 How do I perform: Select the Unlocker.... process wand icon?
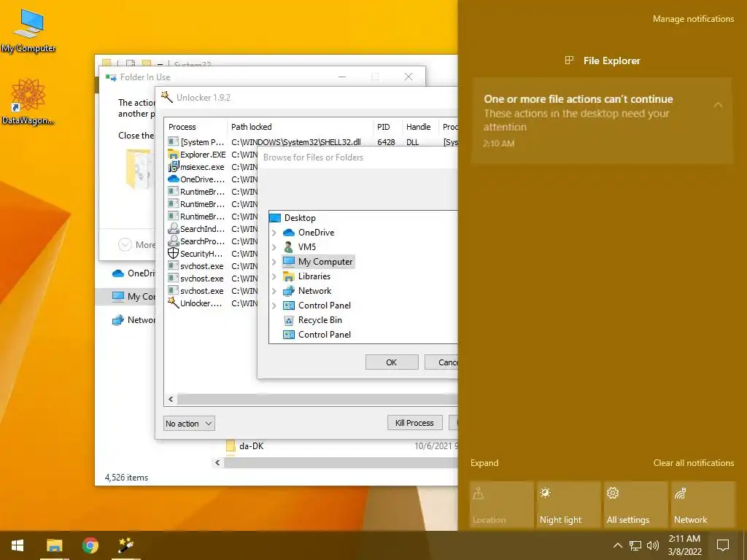click(174, 303)
